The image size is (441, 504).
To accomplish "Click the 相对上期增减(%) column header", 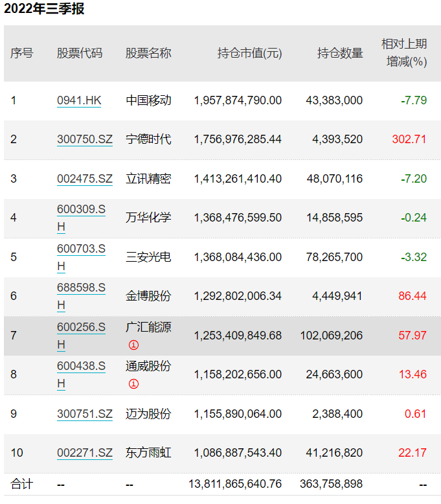I will point(404,52).
